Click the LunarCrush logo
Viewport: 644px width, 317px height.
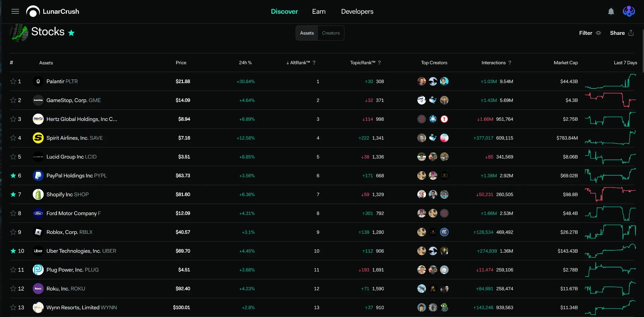pos(53,11)
